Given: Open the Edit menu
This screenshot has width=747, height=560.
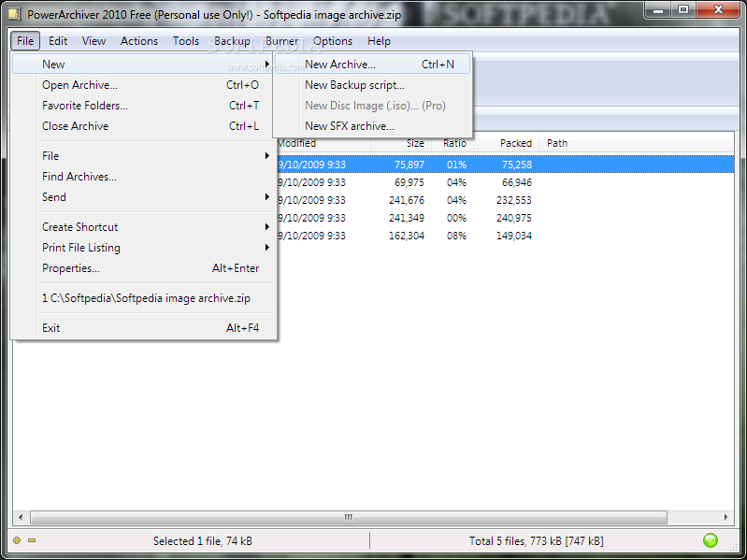Looking at the screenshot, I should coord(58,41).
